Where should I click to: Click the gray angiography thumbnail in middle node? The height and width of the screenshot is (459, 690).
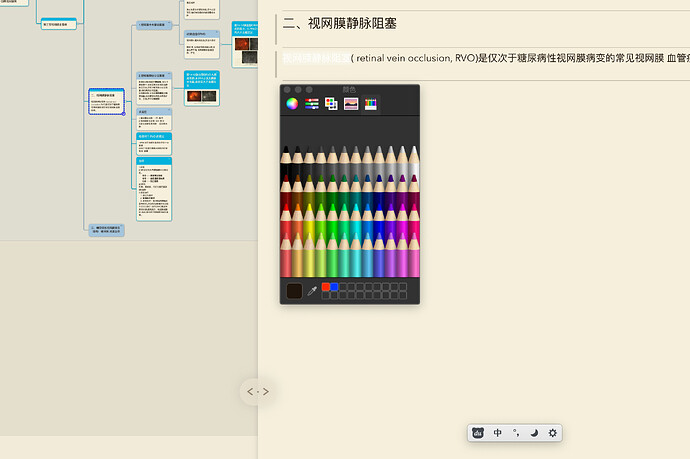209,96
